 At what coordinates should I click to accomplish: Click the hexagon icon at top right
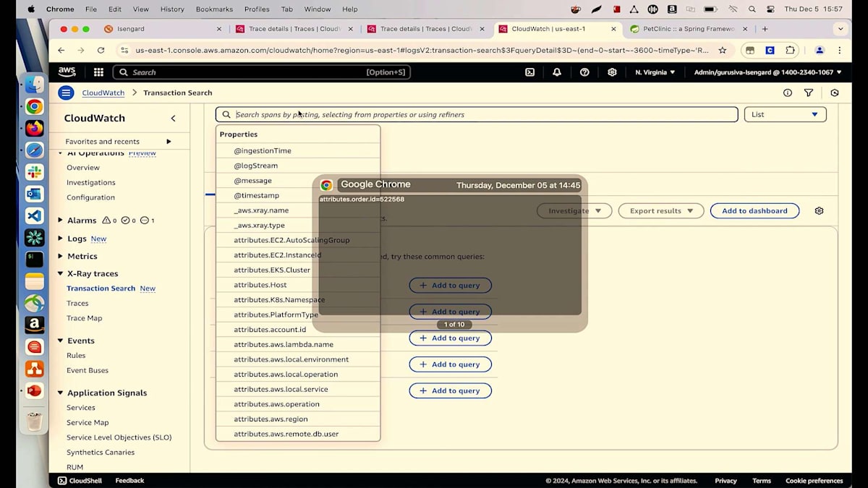835,93
